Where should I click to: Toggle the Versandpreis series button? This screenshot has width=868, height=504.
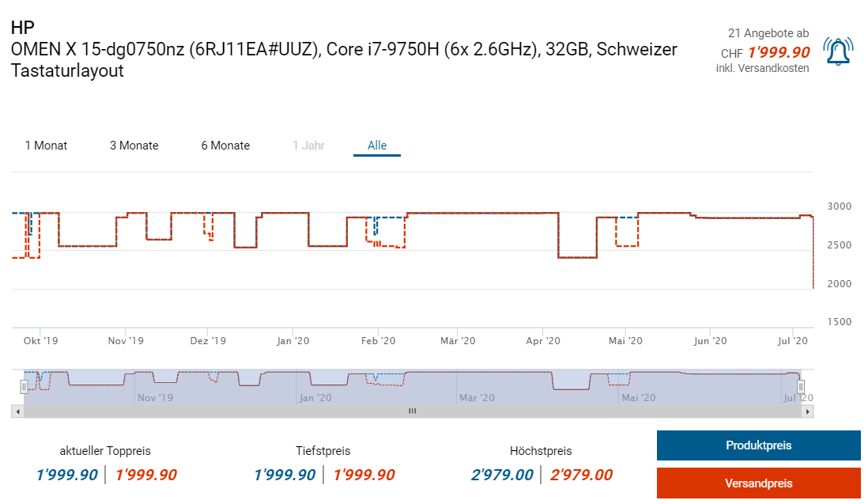(758, 483)
